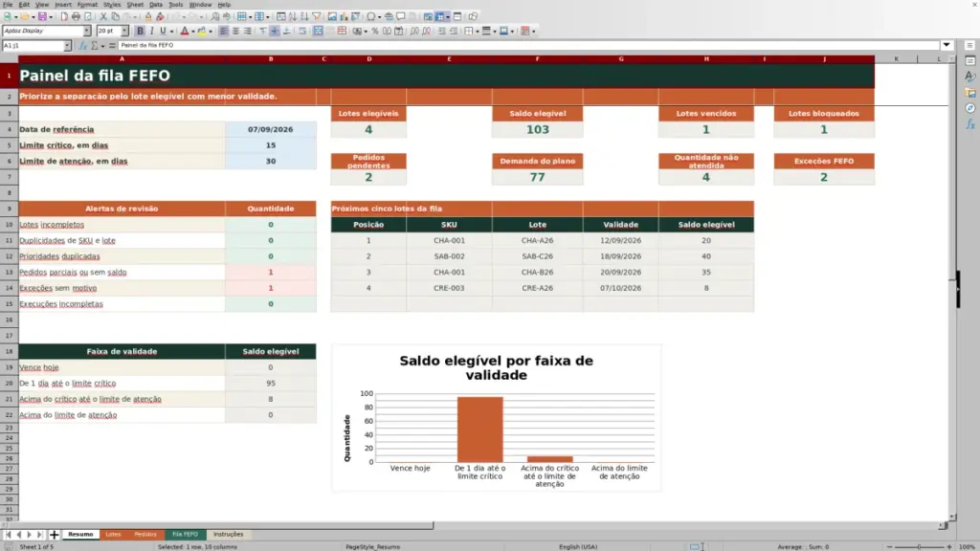Print the spreadsheet using the Print icon

[76, 17]
